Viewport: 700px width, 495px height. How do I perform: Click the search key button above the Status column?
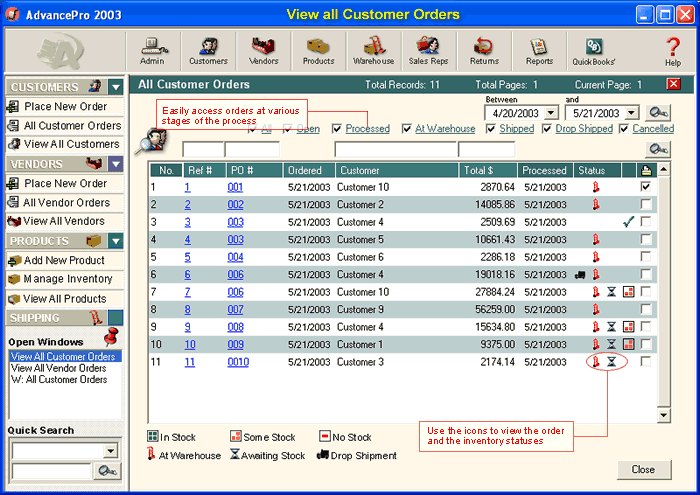click(x=658, y=149)
